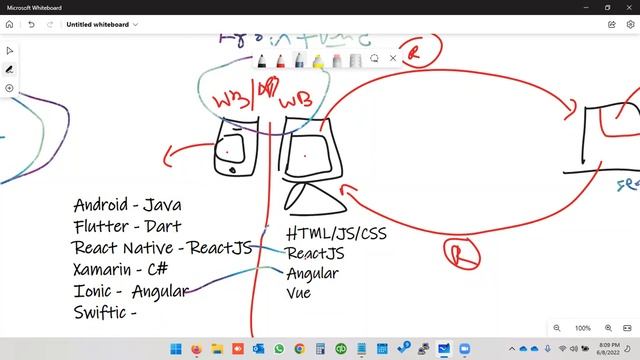
Task: Open Calculator from the taskbar
Action: [x=320, y=349]
